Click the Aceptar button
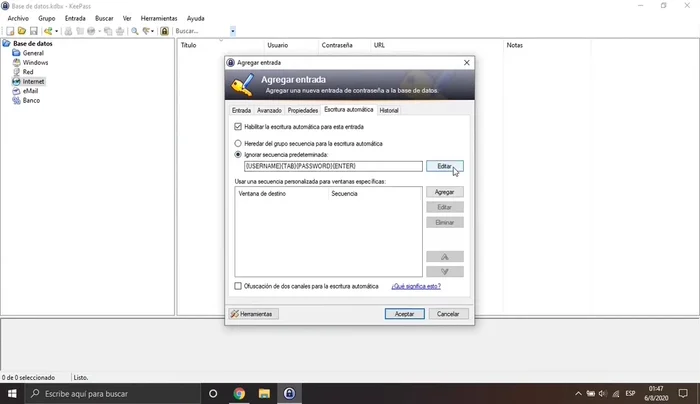The height and width of the screenshot is (404, 700). coord(404,314)
